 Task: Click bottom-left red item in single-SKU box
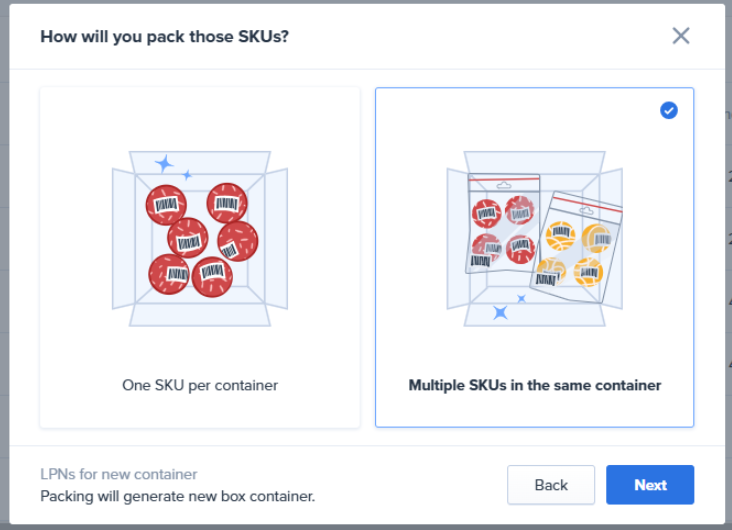pos(169,273)
